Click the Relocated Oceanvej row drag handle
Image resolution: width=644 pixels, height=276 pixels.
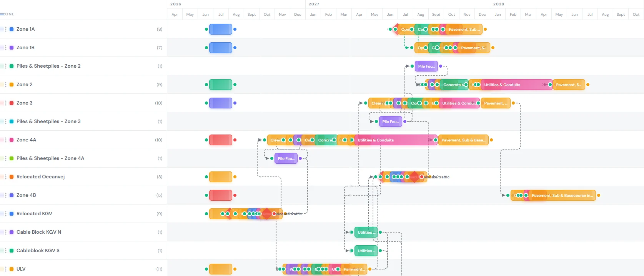coord(5,177)
